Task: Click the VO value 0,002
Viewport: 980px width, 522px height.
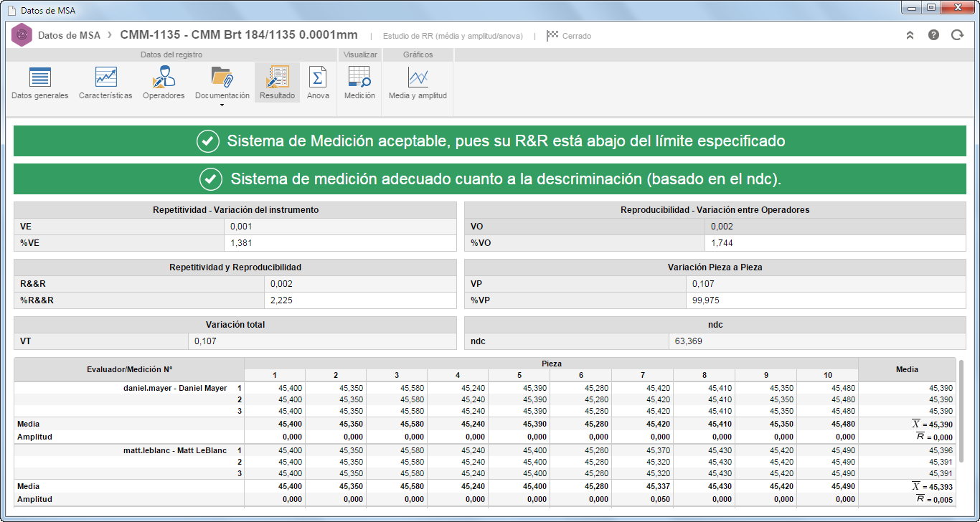Action: (722, 227)
